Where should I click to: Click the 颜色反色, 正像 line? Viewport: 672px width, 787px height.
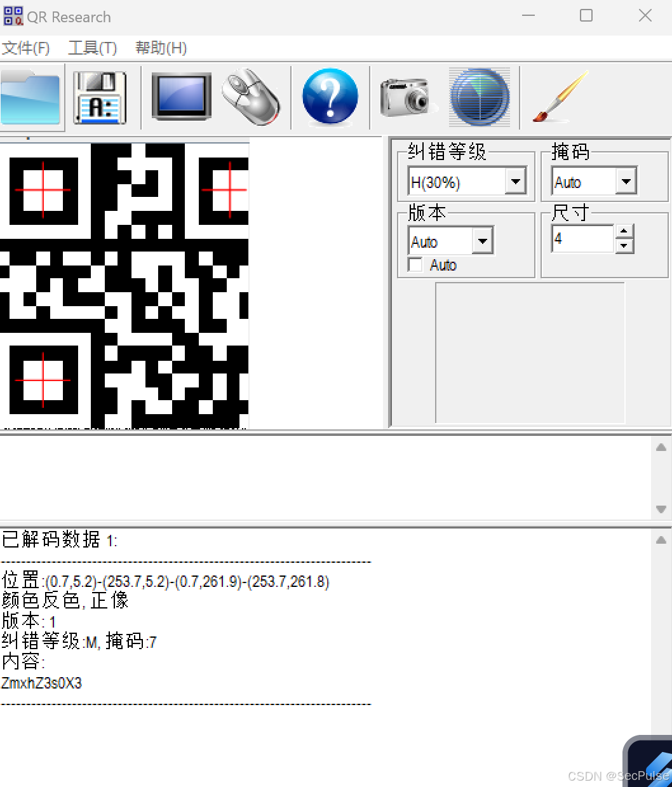[x=65, y=600]
